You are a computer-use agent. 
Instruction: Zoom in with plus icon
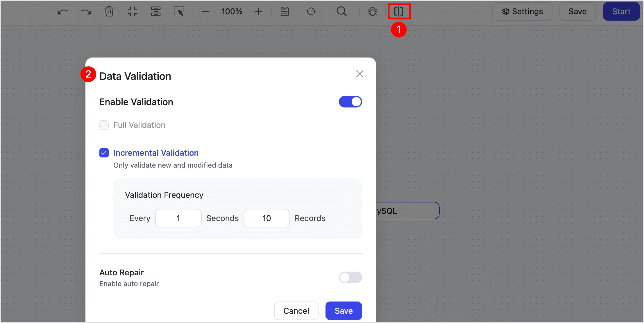259,12
